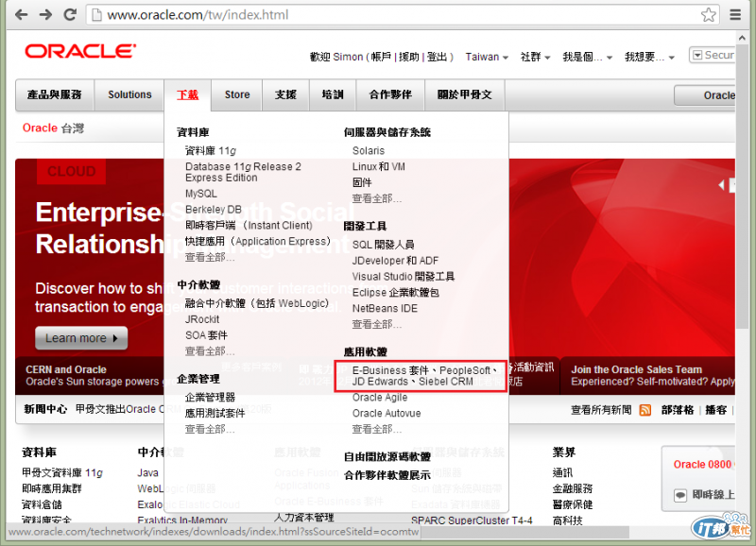
Task: Select JRockit in the downloads menu
Action: (202, 319)
